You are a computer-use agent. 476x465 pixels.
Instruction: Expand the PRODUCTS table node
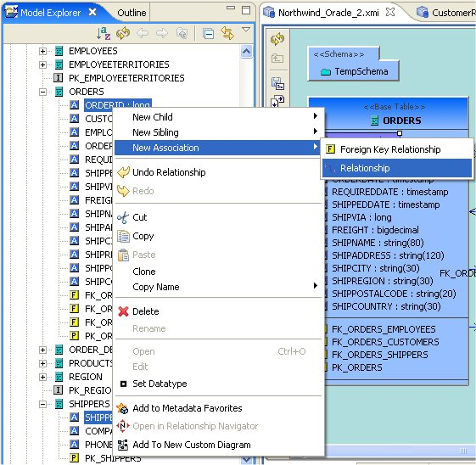42,363
